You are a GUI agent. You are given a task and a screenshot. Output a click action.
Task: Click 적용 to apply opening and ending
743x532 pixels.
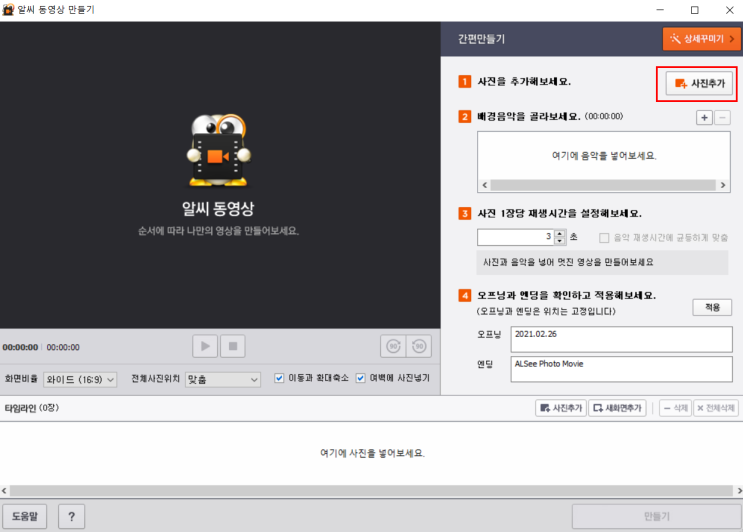pyautogui.click(x=712, y=307)
